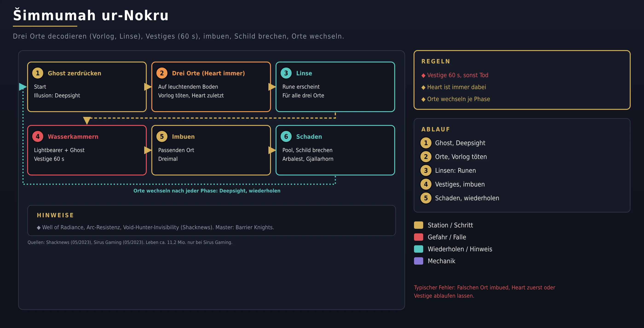Click Ablauf badge 1 next to Ghost, Deepsight

426,143
